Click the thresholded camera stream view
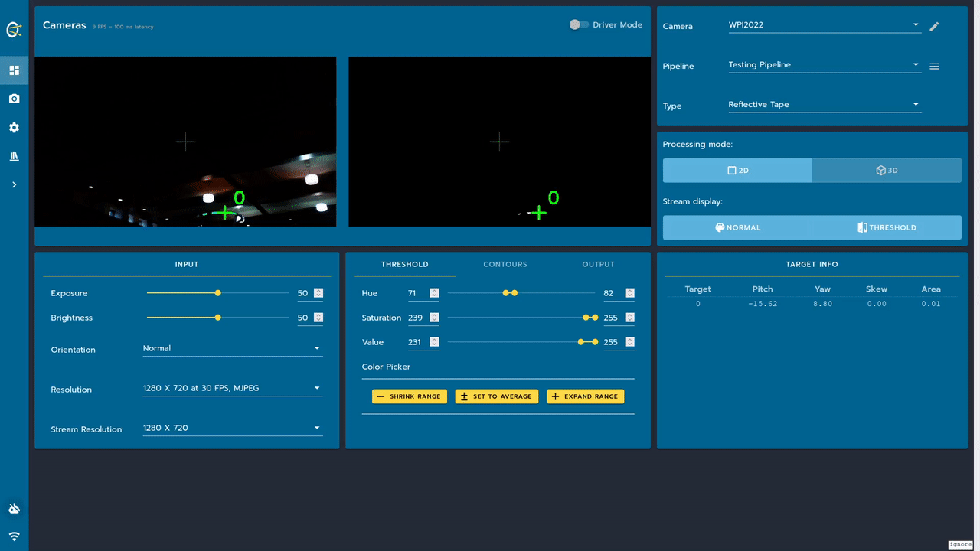The image size is (980, 551). point(499,142)
